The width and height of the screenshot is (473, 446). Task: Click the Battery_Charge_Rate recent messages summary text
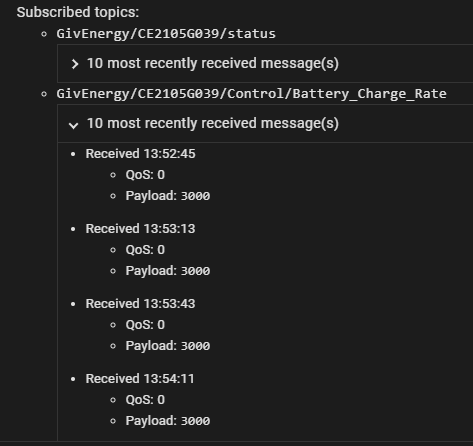(x=213, y=123)
